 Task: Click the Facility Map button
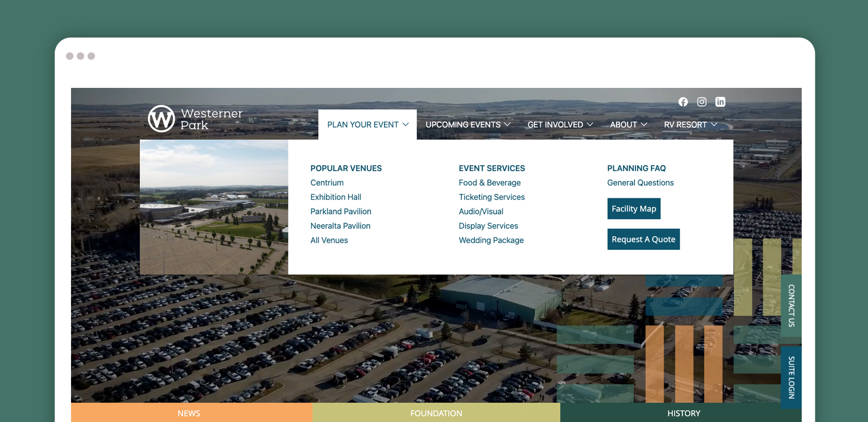634,209
